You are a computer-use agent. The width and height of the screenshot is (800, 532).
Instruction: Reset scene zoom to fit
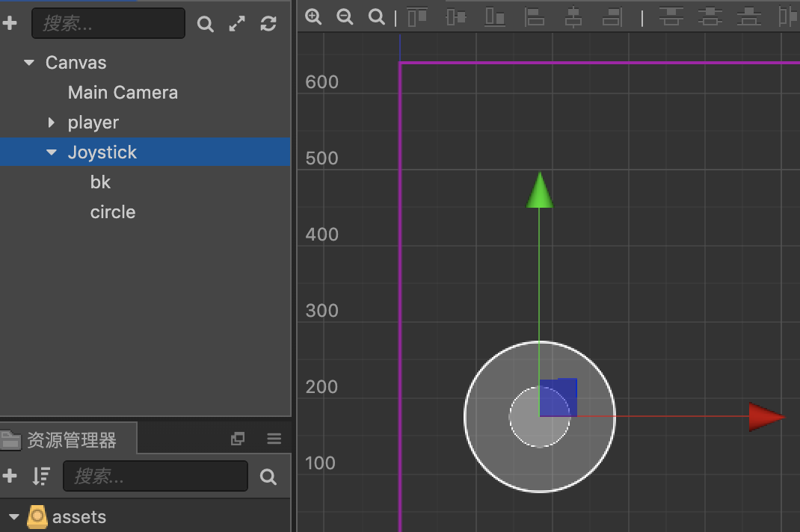pos(377,17)
